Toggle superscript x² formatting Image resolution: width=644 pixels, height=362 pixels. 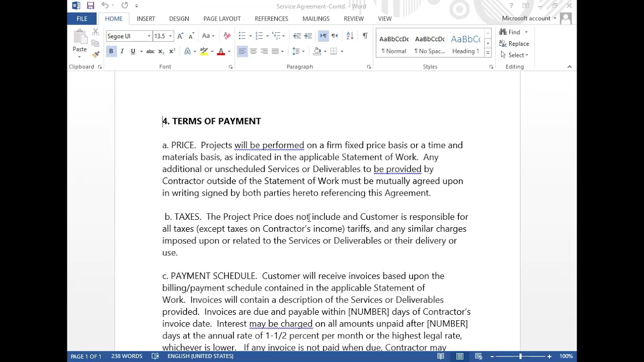(172, 51)
